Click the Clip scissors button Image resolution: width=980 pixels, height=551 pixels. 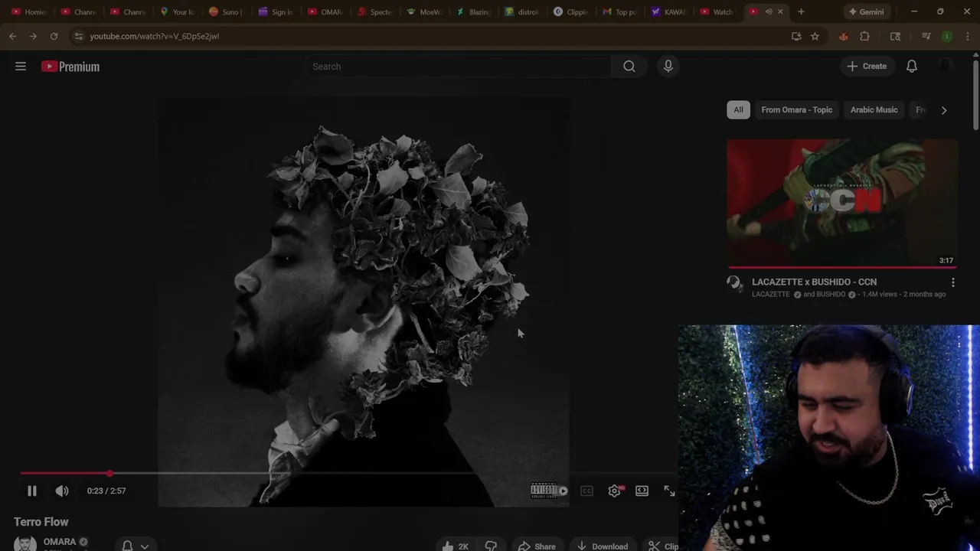pyautogui.click(x=662, y=546)
